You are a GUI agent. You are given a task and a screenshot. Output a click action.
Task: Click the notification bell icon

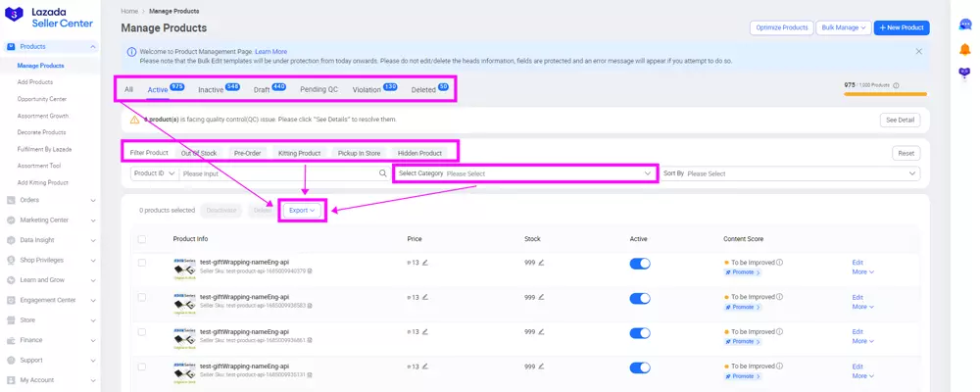tap(964, 49)
